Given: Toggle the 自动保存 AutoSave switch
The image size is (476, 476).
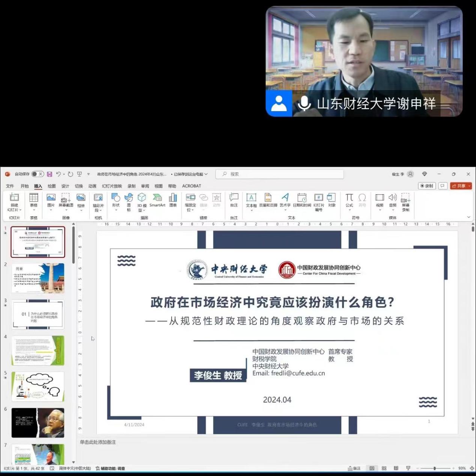Looking at the screenshot, I should (37, 174).
